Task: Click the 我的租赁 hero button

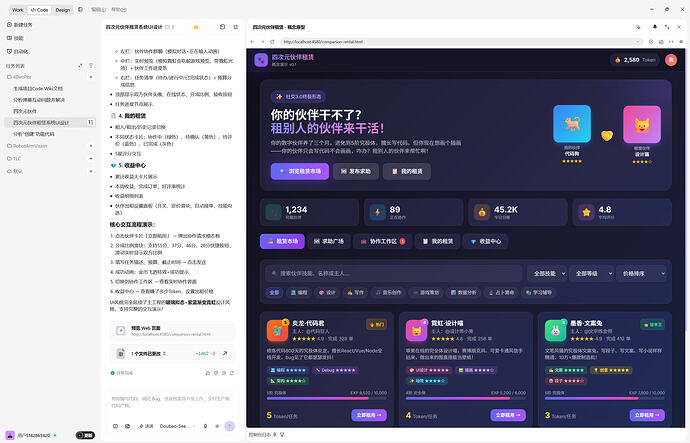Action: point(407,171)
